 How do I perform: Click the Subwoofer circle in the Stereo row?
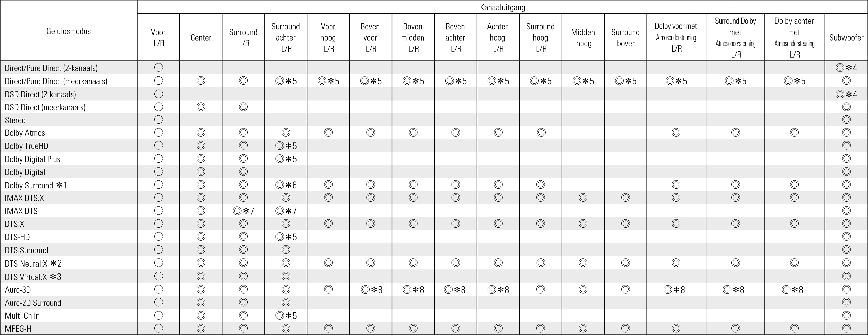pyautogui.click(x=846, y=120)
